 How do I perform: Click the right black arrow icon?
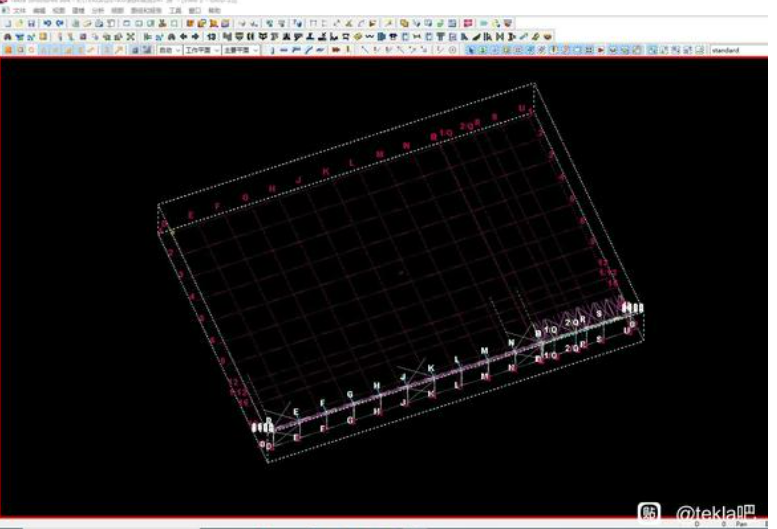(x=196, y=37)
